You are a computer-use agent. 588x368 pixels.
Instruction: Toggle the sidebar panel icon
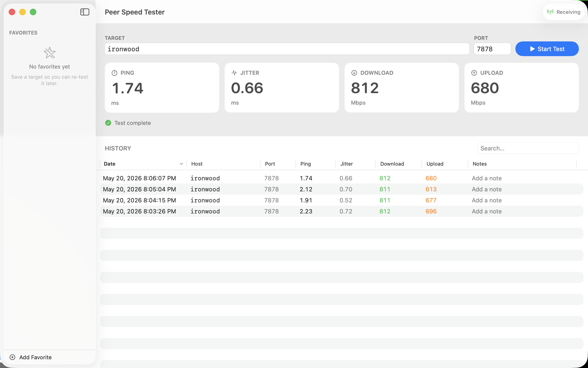(x=85, y=12)
